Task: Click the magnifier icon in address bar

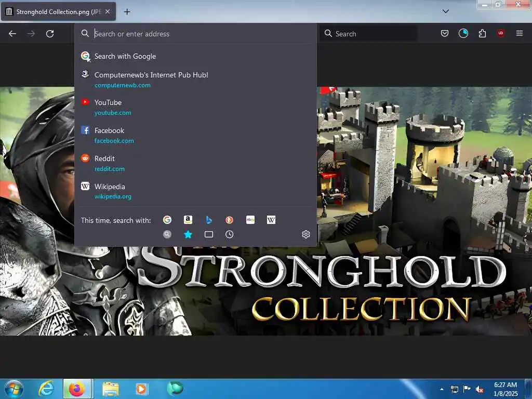Action: coord(85,33)
